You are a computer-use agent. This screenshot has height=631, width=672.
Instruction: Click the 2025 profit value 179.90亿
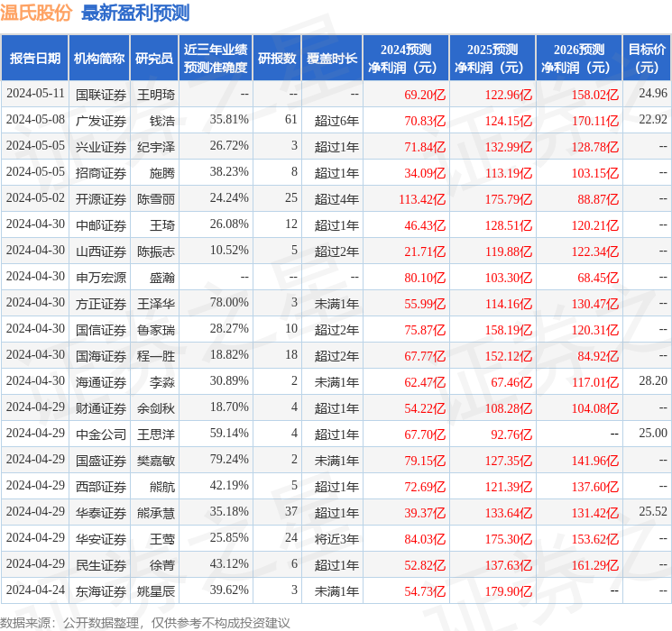point(509,591)
